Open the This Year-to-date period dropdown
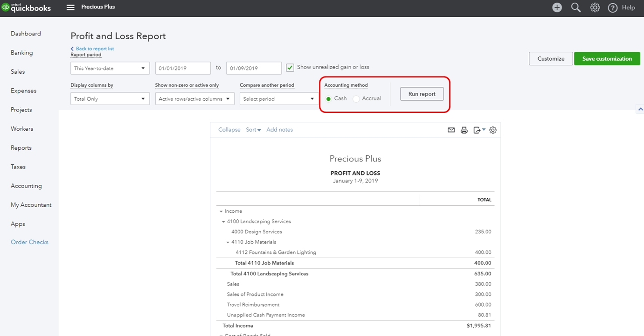The image size is (644, 336). (x=110, y=68)
